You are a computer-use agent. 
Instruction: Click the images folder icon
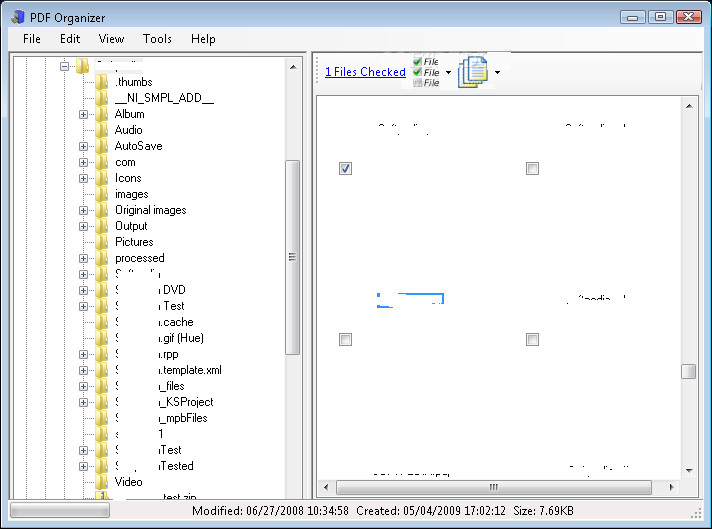(101, 194)
